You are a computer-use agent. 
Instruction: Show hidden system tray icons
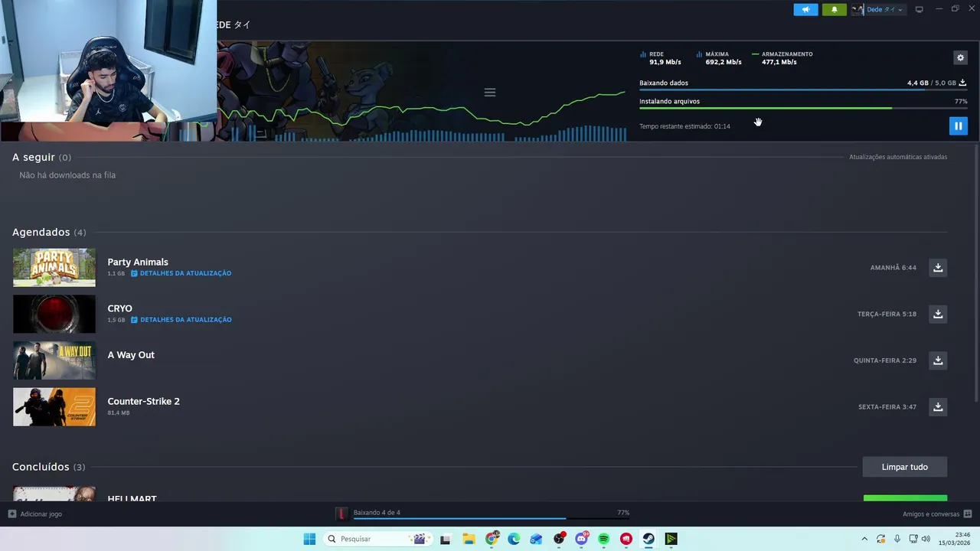(x=864, y=539)
